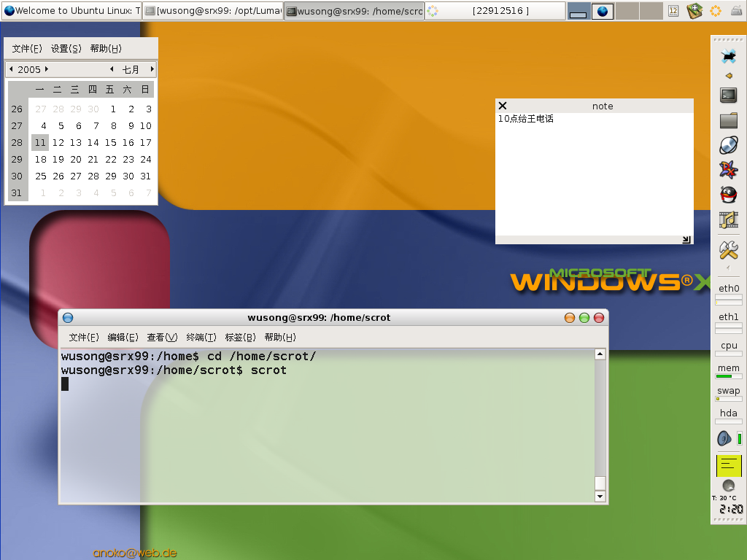Select day 31 of July in calendar
Viewport: 747px width, 560px height.
coord(145,176)
